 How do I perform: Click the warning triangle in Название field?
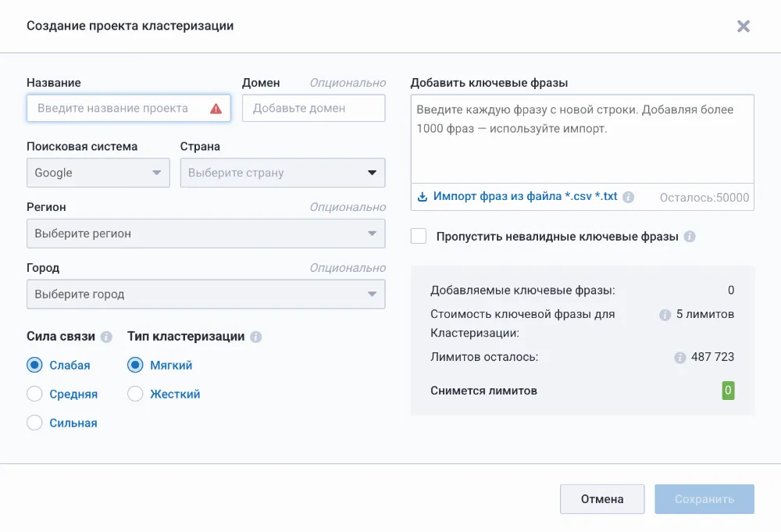pos(216,109)
